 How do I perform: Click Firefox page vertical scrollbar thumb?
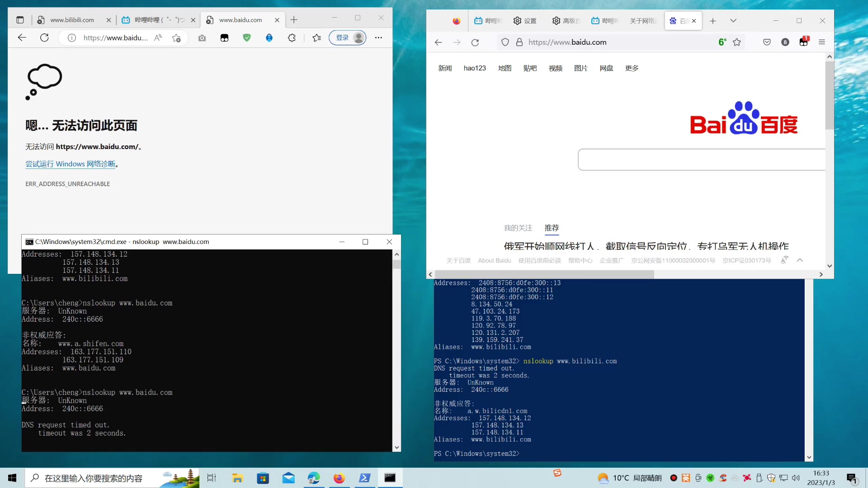(x=829, y=95)
